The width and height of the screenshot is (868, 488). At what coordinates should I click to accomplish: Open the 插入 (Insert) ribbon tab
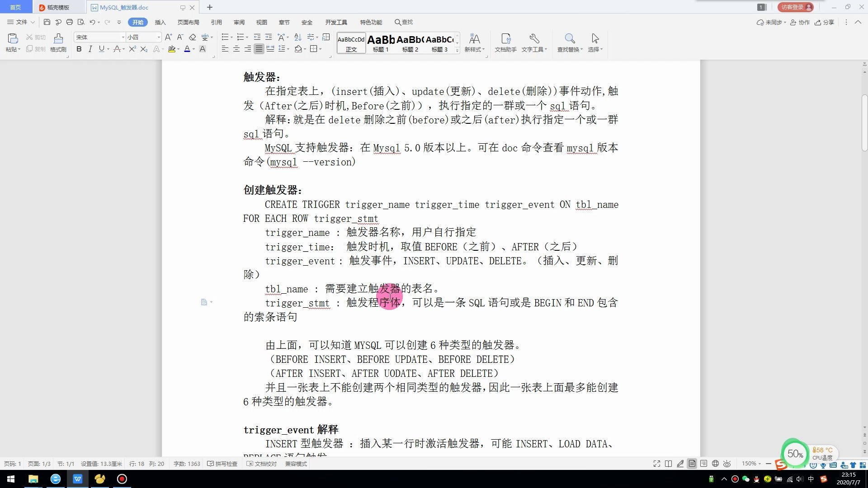pyautogui.click(x=160, y=22)
